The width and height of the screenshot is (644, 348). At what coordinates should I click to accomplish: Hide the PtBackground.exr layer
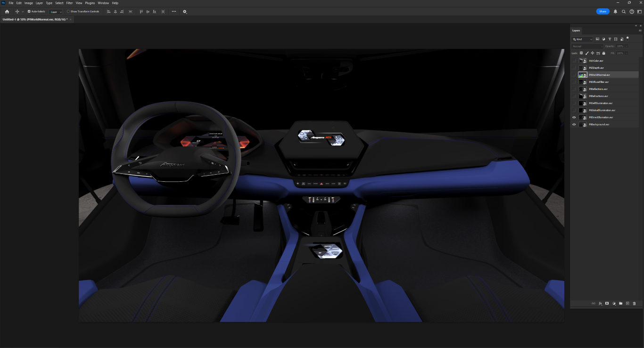[x=574, y=124]
